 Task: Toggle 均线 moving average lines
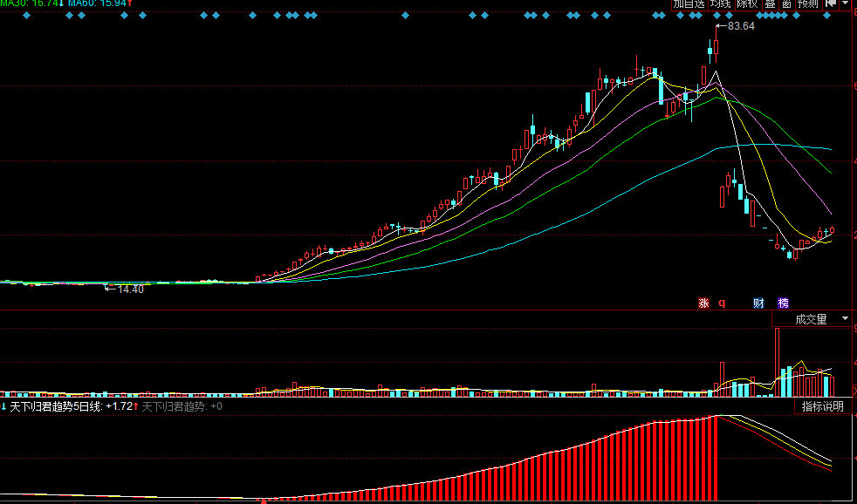point(720,3)
